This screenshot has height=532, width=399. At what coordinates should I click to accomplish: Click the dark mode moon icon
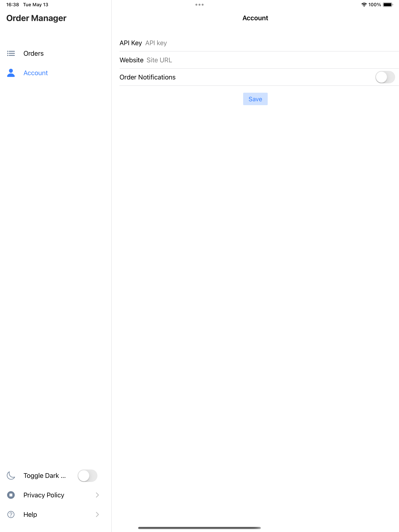point(11,476)
